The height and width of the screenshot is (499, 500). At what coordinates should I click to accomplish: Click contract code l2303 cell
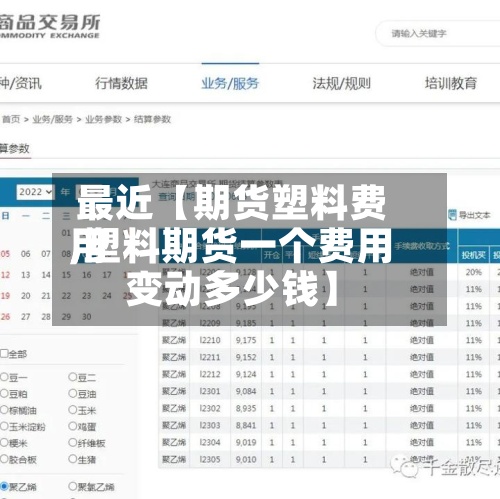(210, 426)
